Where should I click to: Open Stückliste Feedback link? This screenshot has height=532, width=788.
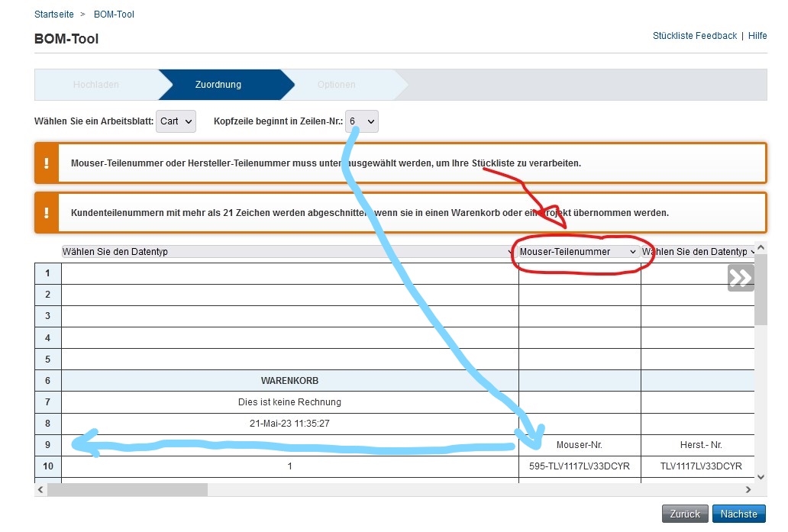[x=695, y=36]
